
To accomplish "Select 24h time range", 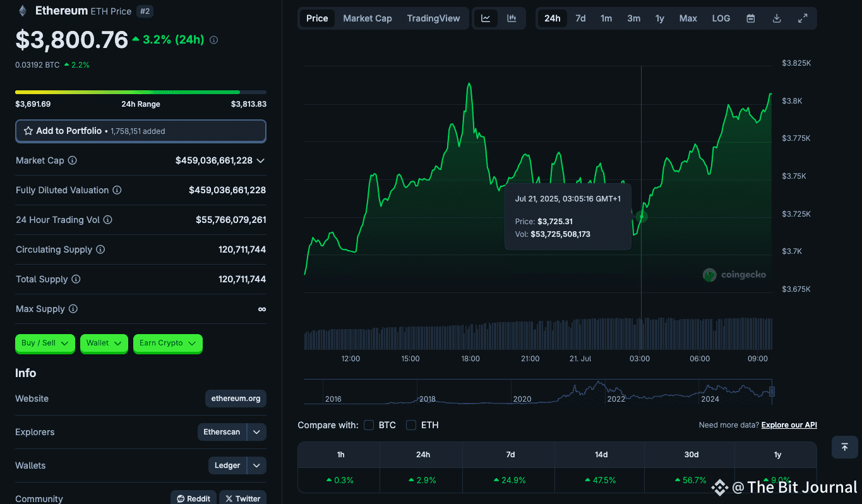I will tap(553, 18).
